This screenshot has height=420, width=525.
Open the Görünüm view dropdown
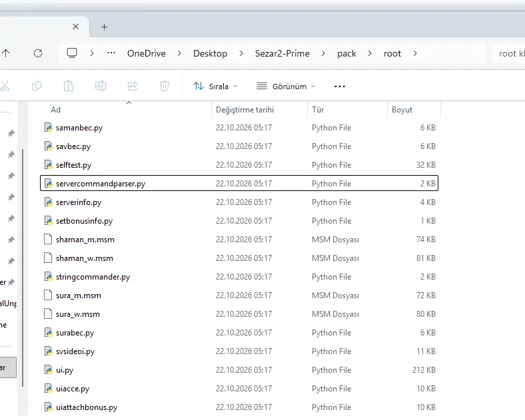(x=286, y=87)
